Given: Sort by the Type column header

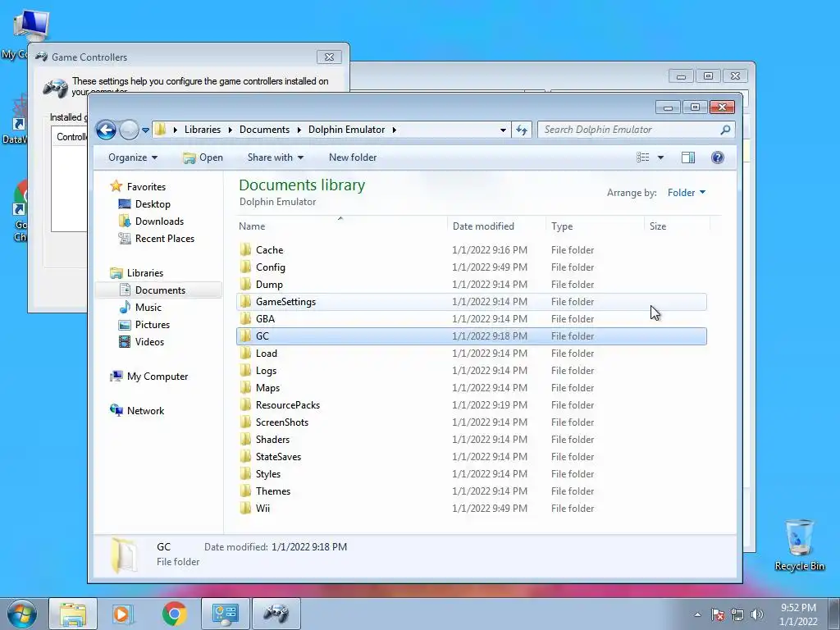Looking at the screenshot, I should coord(595,226).
